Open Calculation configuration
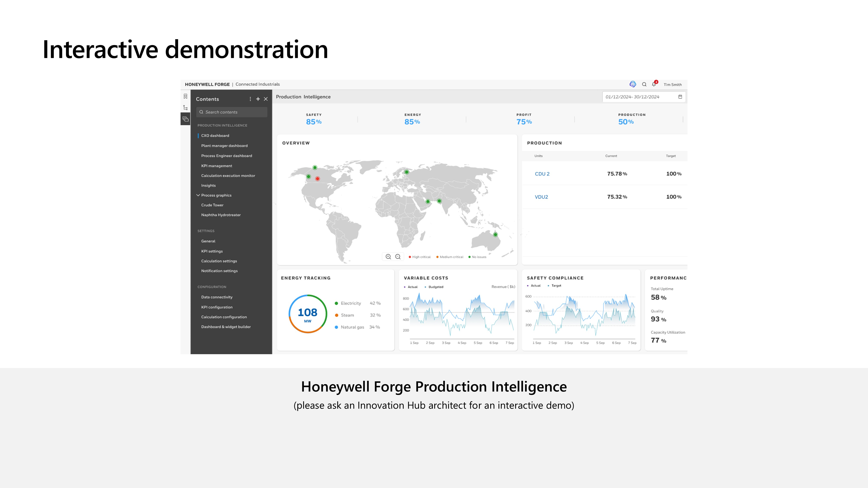This screenshot has width=868, height=488. 224,317
